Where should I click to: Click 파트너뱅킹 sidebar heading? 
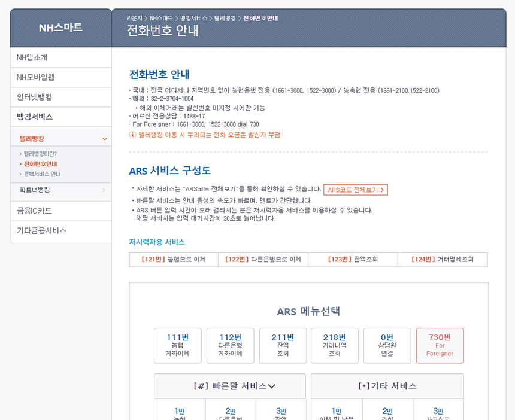point(35,190)
